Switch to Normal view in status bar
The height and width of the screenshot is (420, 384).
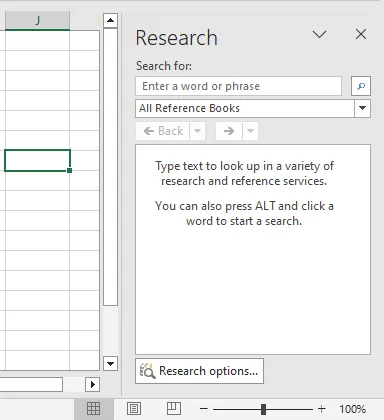click(93, 409)
